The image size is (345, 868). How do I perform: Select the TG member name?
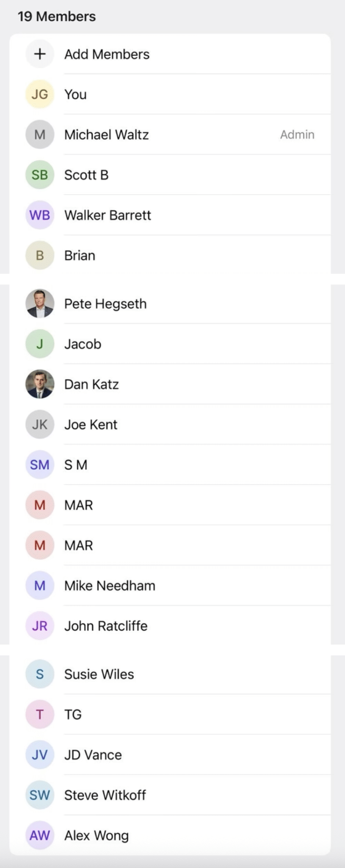[x=73, y=715]
